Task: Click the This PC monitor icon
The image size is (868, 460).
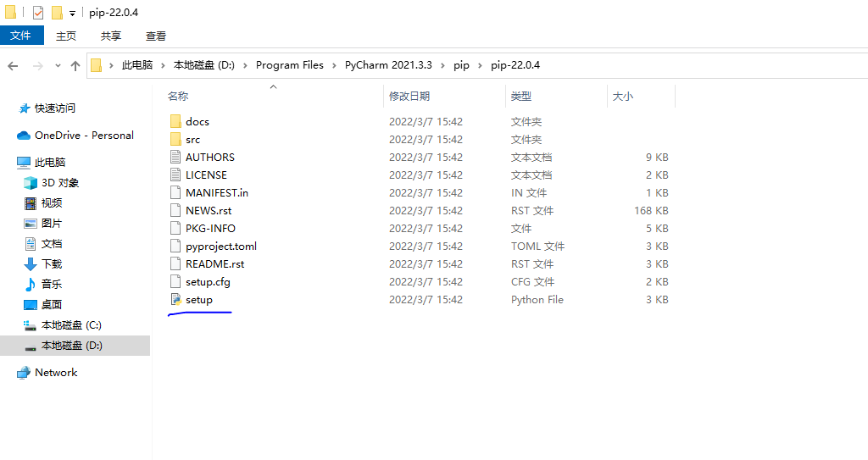Action: [23, 162]
